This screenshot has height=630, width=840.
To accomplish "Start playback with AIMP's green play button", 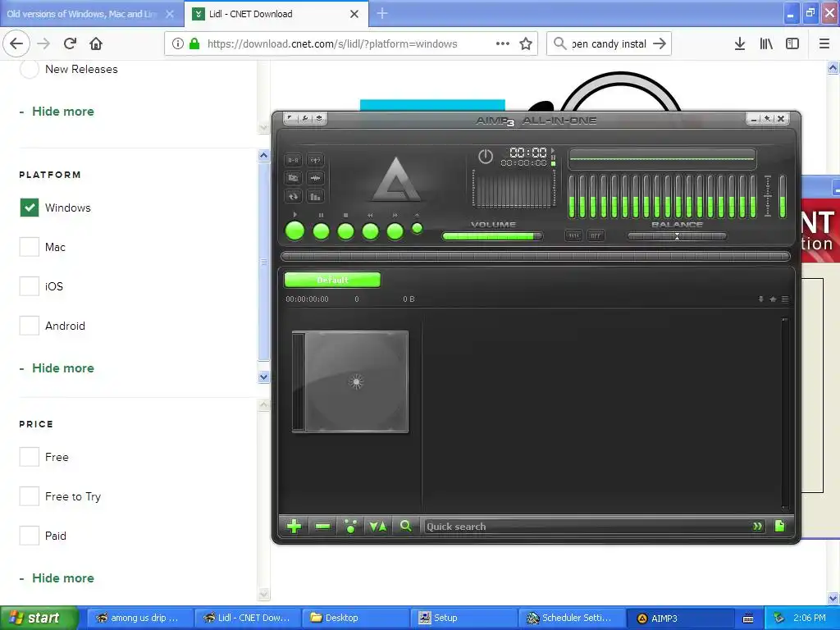I will (294, 231).
